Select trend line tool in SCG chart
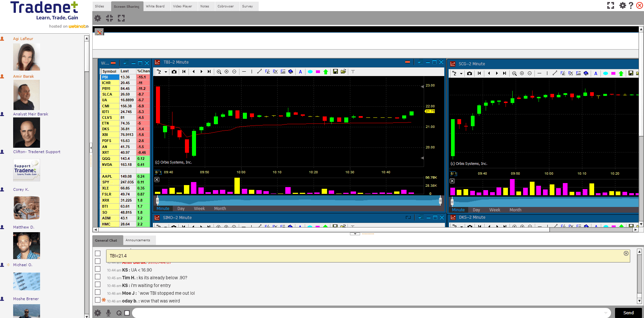The image size is (644, 318). click(555, 73)
